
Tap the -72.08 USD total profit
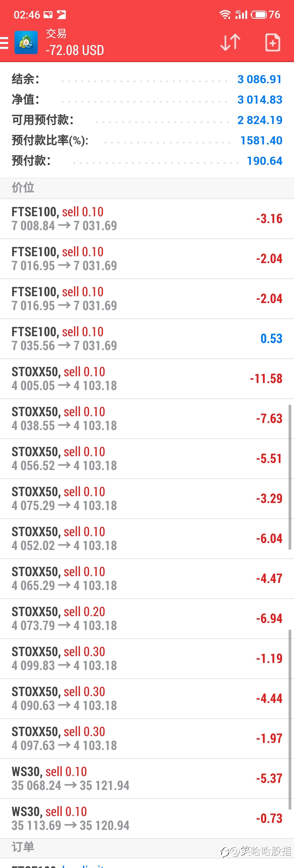[75, 50]
